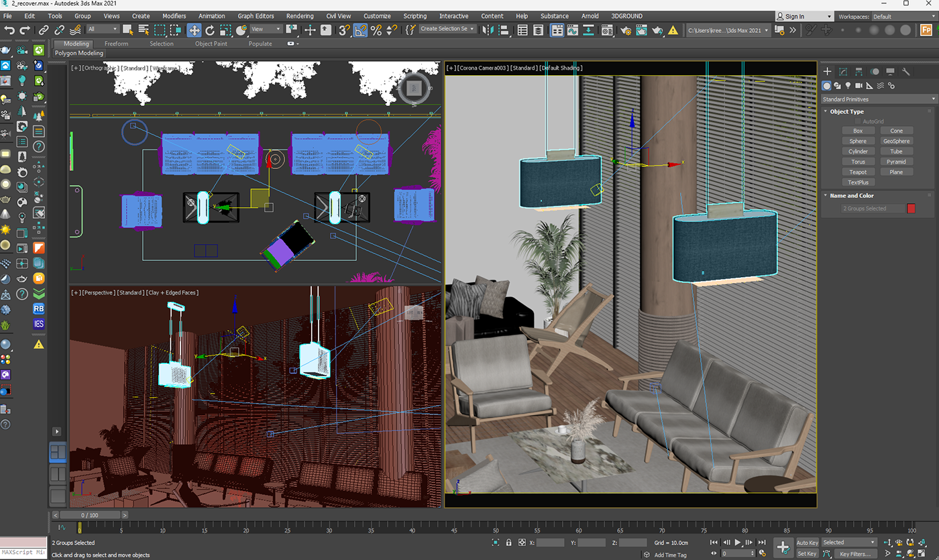Collapse the Object Type rollout
Viewport: 939px width, 560px height.
point(846,111)
